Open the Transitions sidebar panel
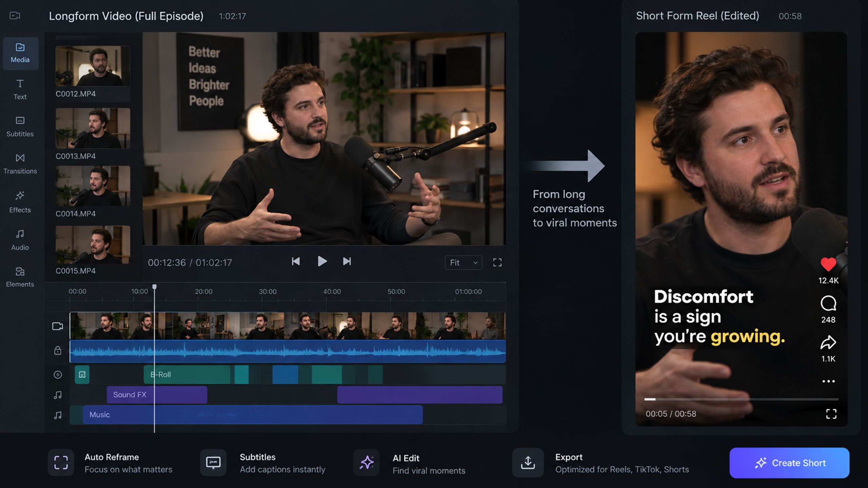 tap(20, 164)
